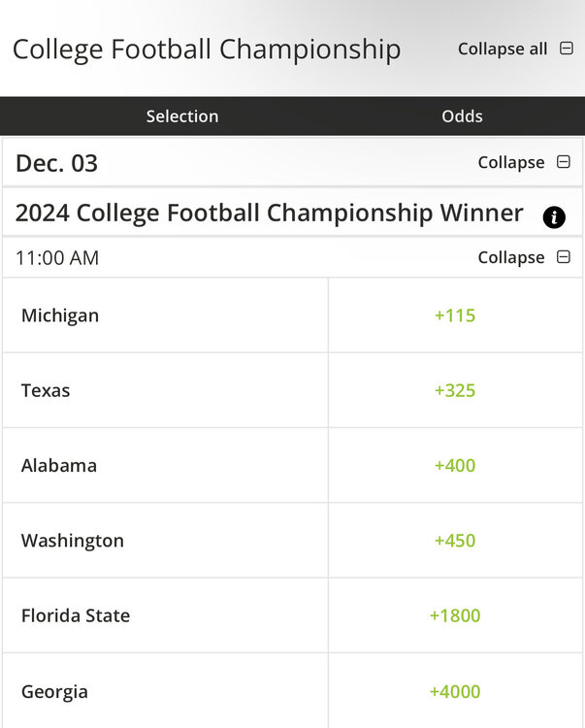
Task: Select Texas +325 odds
Action: [455, 390]
